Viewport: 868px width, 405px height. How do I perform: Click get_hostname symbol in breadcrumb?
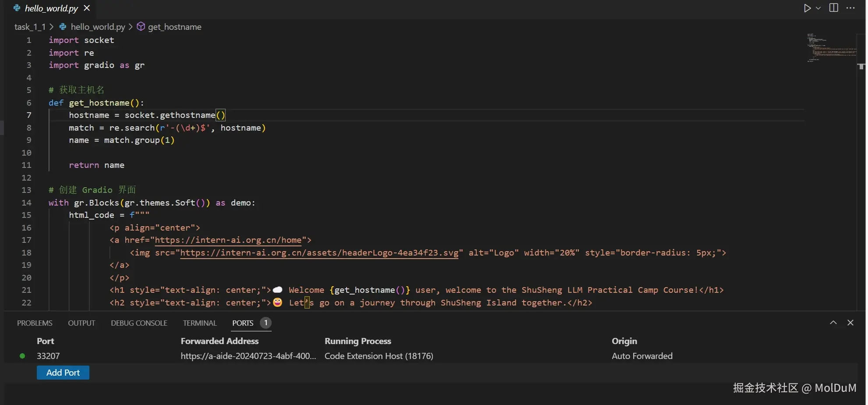coord(174,27)
